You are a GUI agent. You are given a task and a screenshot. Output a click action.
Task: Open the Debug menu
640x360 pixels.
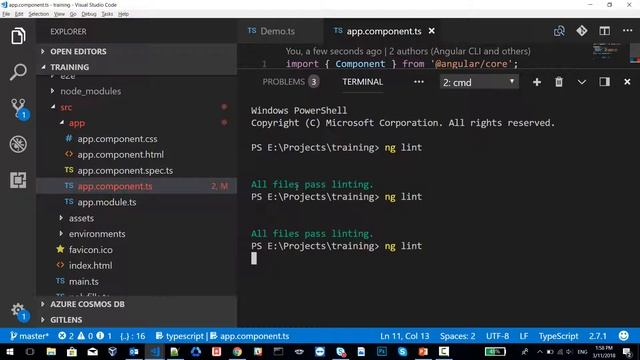pyautogui.click(x=89, y=14)
